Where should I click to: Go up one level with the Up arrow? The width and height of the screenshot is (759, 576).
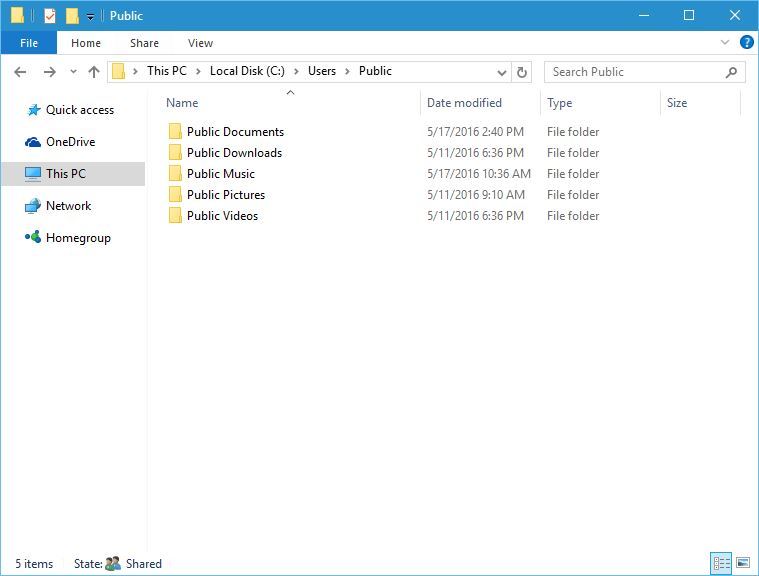(94, 72)
